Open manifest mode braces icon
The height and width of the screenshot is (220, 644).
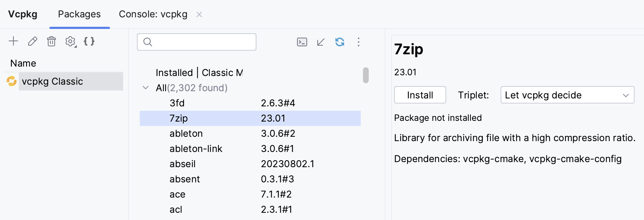coord(89,41)
